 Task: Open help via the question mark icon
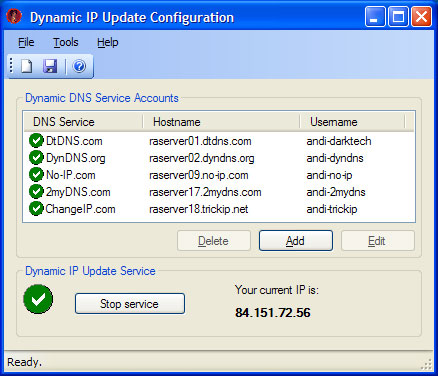(x=79, y=66)
